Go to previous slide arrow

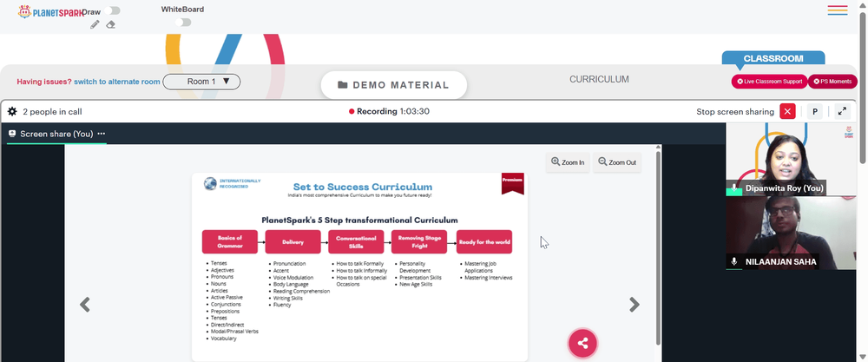tap(85, 305)
